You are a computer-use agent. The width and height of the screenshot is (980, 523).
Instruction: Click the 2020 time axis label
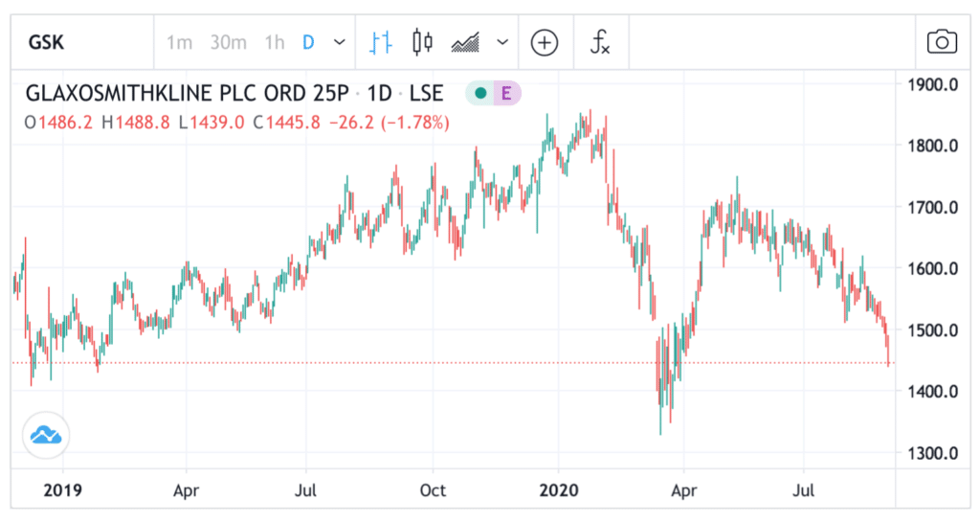559,489
